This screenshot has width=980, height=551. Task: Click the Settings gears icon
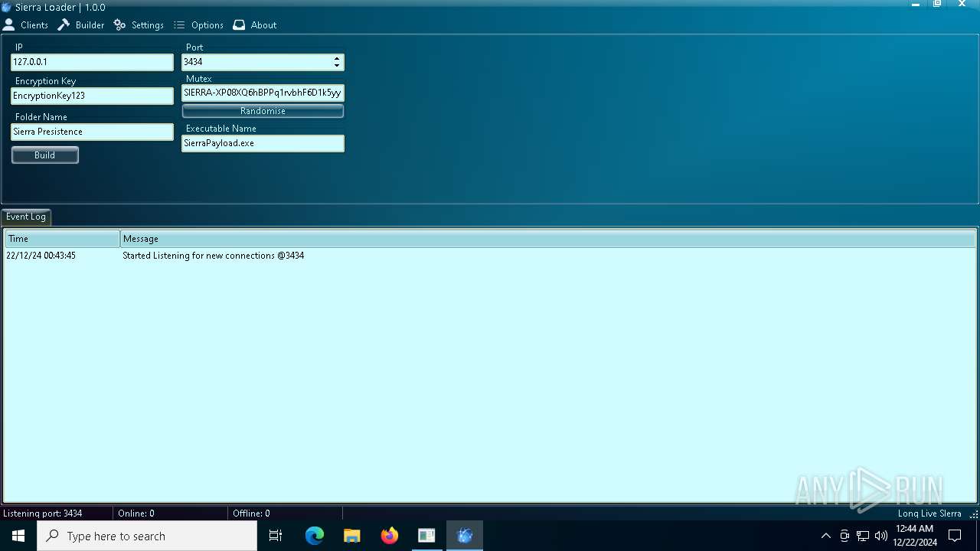point(120,25)
